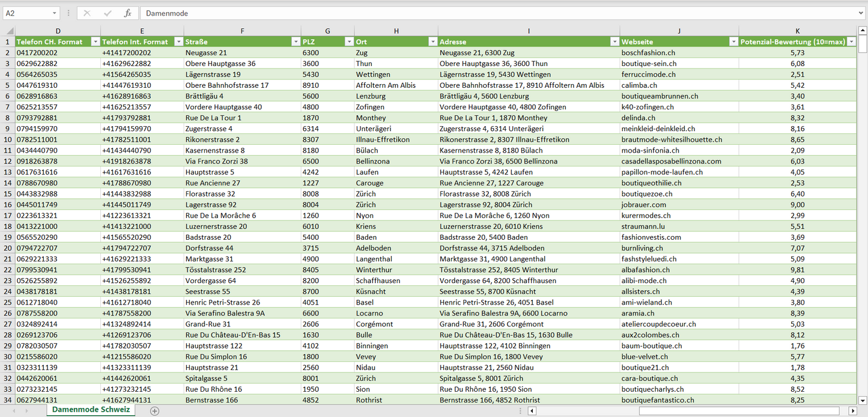Click the vertical scrollbar down arrow
This screenshot has width=868, height=417.
point(863,400)
